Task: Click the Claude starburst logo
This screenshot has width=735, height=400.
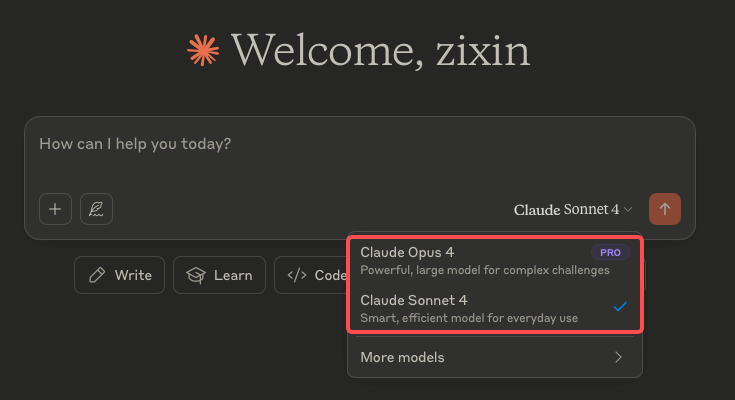Action: coord(203,49)
